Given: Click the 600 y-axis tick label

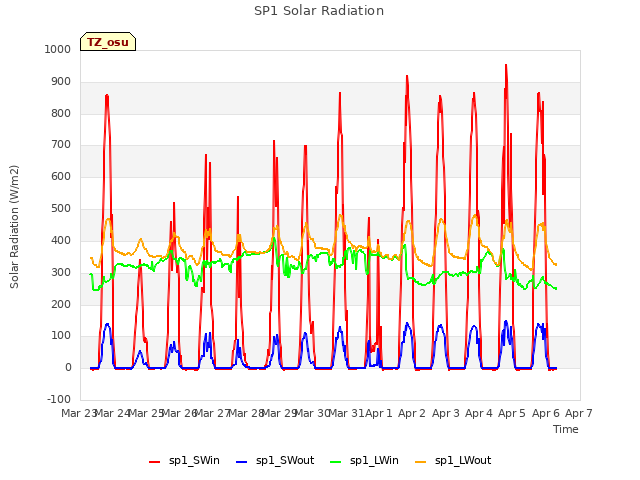Looking at the screenshot, I should tap(60, 176).
